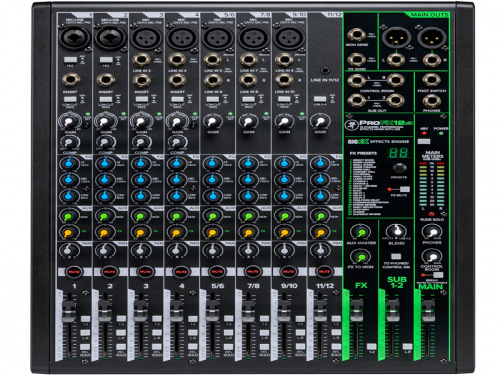Click channel 5/6 PFL SOLO button
Viewport: 500px width, 375px height.
tap(229, 347)
